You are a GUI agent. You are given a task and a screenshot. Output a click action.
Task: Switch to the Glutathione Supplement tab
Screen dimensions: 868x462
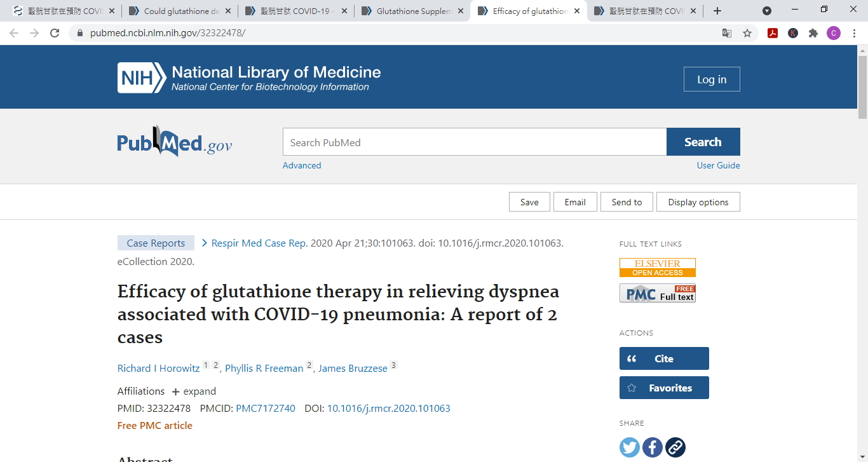click(x=413, y=11)
